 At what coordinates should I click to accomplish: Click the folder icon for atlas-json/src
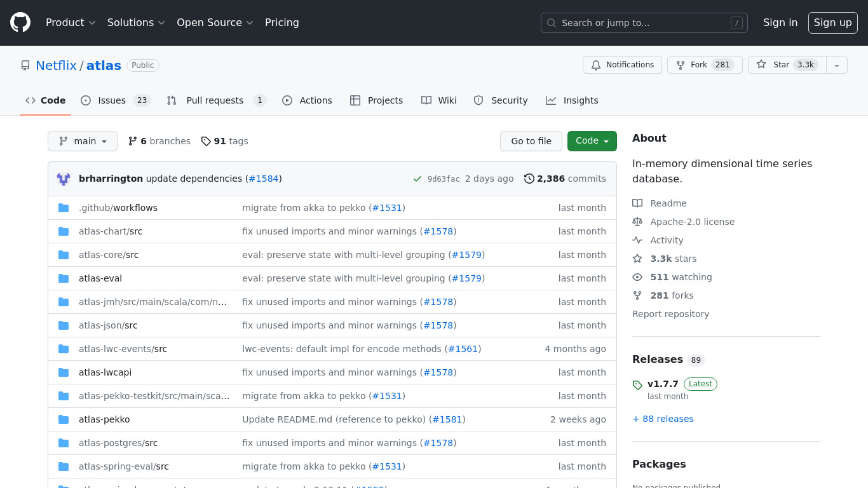point(64,325)
